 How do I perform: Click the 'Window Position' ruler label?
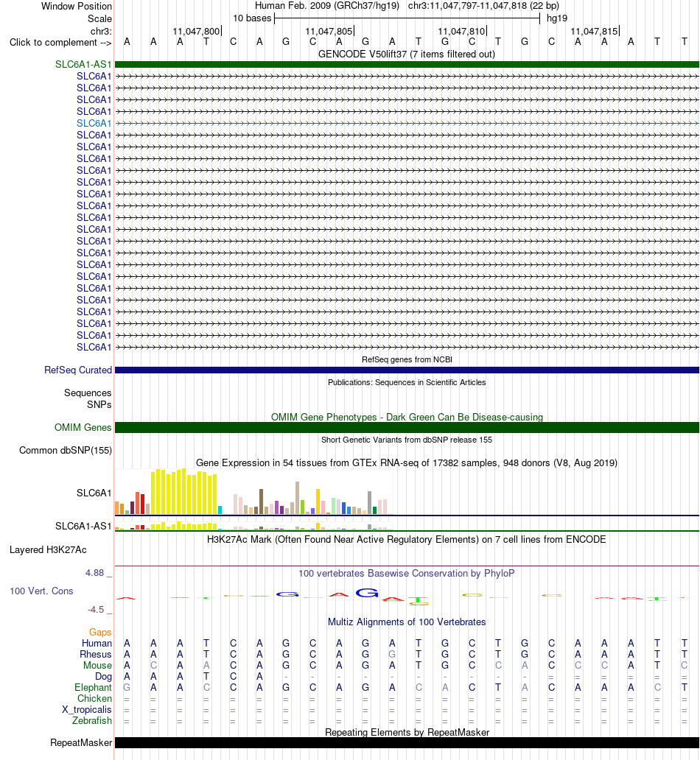tap(77, 7)
